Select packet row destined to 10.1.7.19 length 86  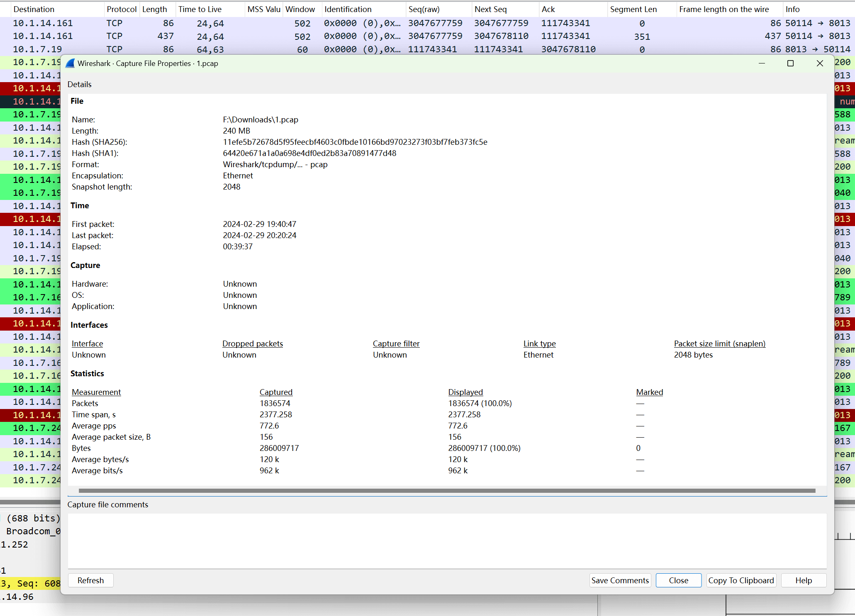[x=427, y=49]
